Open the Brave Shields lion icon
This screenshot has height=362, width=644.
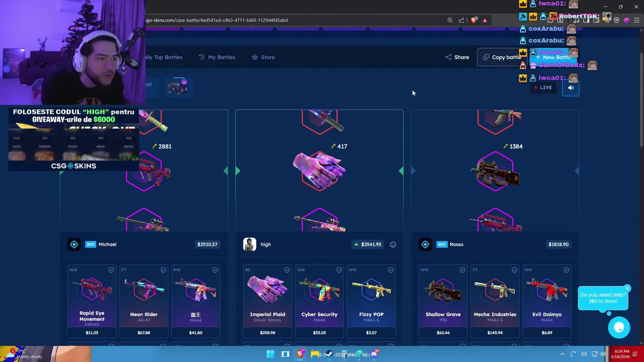474,20
